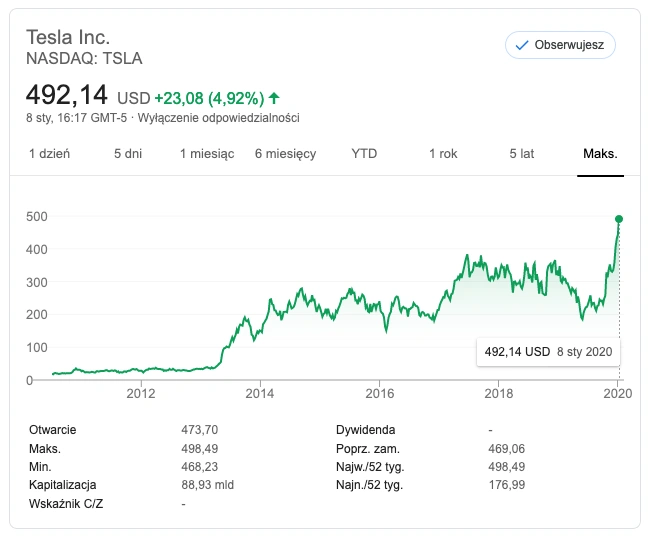The height and width of the screenshot is (539, 648).
Task: Switch to the 1 dzień tab
Action: click(49, 154)
